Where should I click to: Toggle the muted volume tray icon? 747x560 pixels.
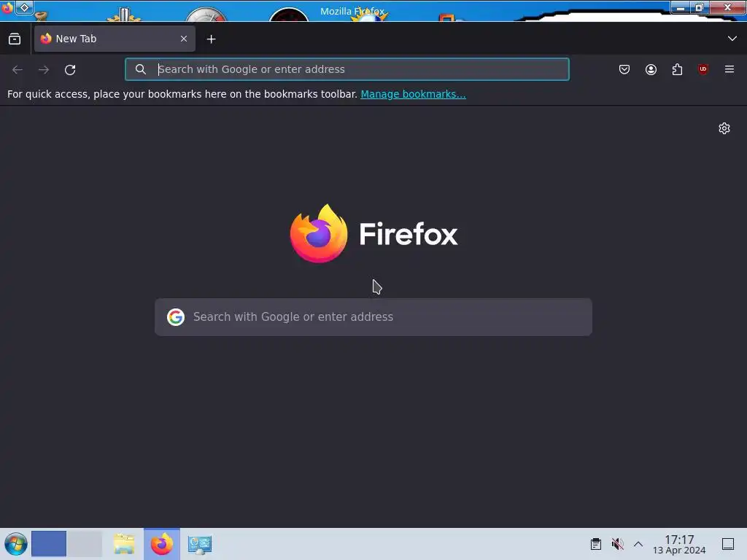tap(617, 544)
